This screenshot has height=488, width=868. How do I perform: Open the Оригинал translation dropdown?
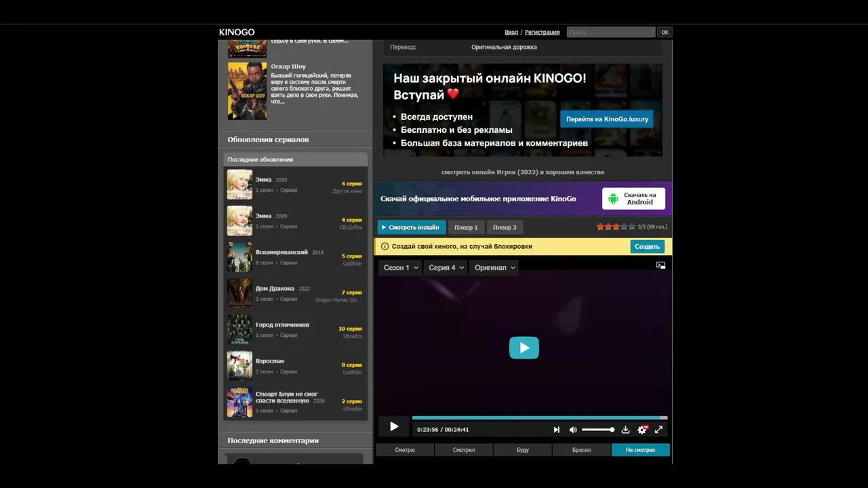[x=494, y=268]
